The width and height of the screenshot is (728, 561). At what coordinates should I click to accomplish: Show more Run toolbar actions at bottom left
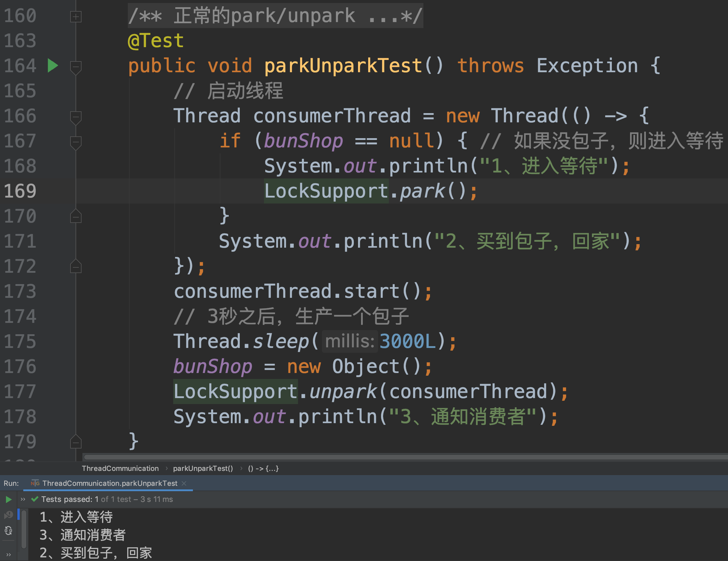[x=9, y=555]
